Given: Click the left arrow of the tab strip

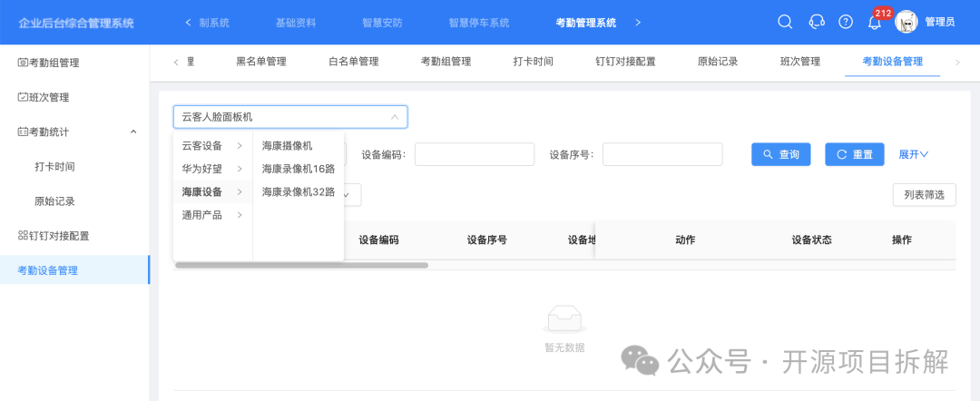Looking at the screenshot, I should click(176, 62).
